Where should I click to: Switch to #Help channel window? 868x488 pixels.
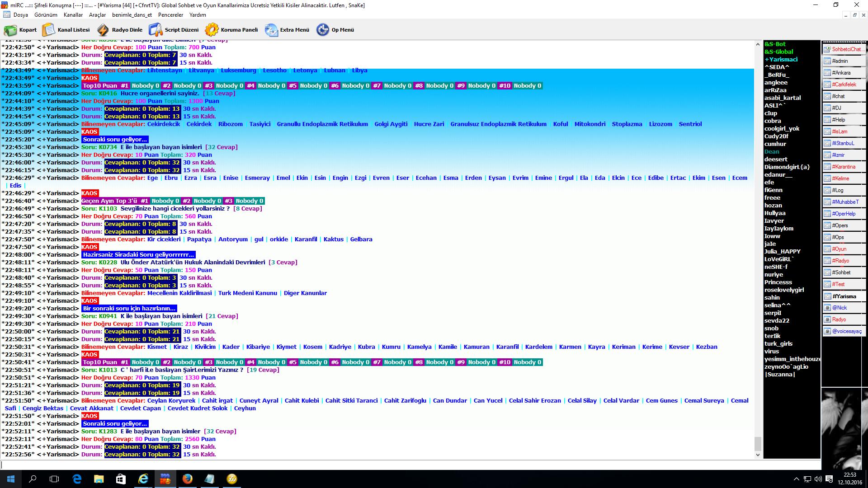(844, 120)
